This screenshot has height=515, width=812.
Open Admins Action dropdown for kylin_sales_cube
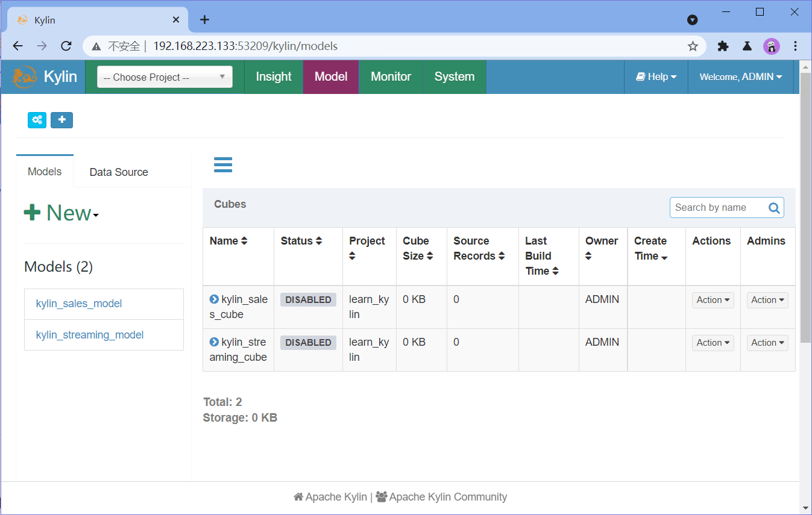click(x=767, y=300)
